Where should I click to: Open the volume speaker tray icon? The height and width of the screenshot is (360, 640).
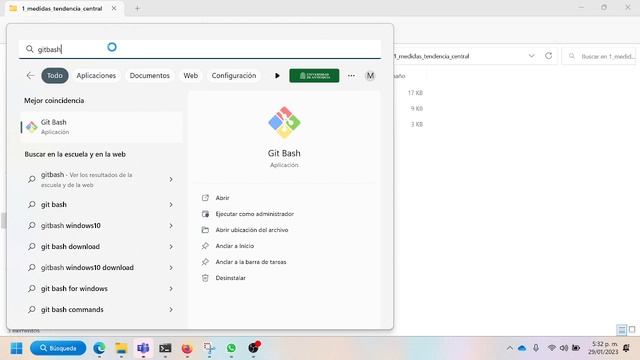coord(564,348)
